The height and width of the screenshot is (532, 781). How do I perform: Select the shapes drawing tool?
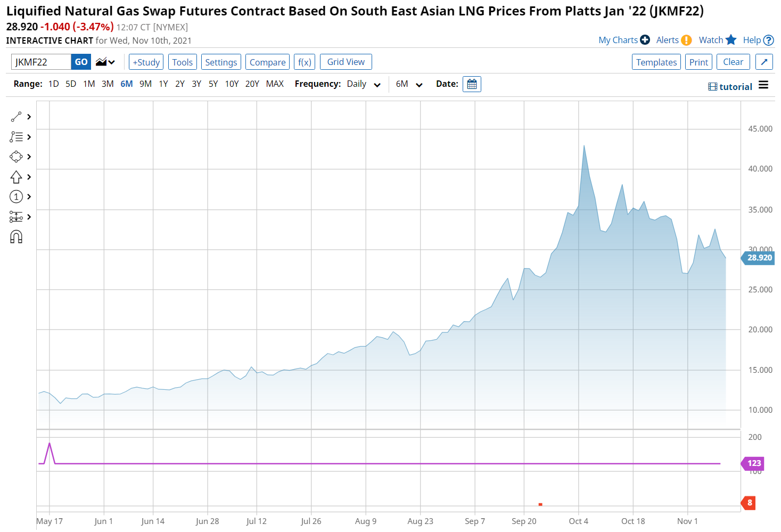click(17, 157)
